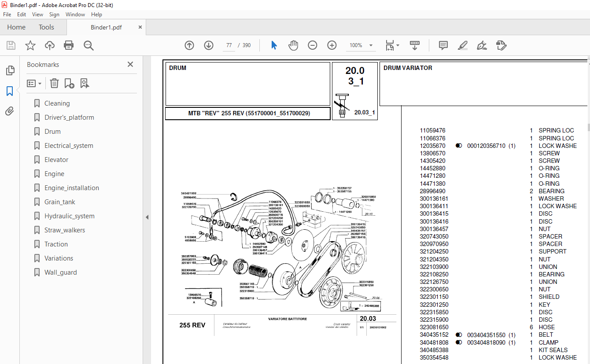Jump to the Drum bookmark
This screenshot has height=364, width=590.
pos(52,132)
